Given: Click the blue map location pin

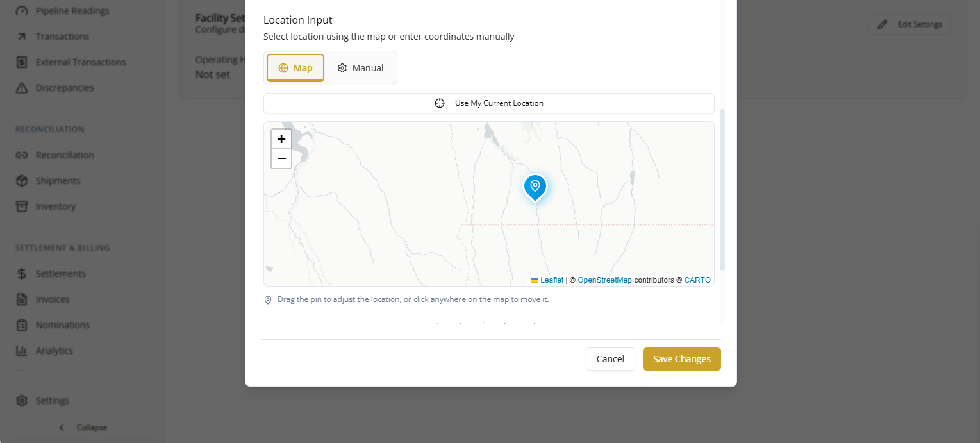Looking at the screenshot, I should click(x=535, y=187).
